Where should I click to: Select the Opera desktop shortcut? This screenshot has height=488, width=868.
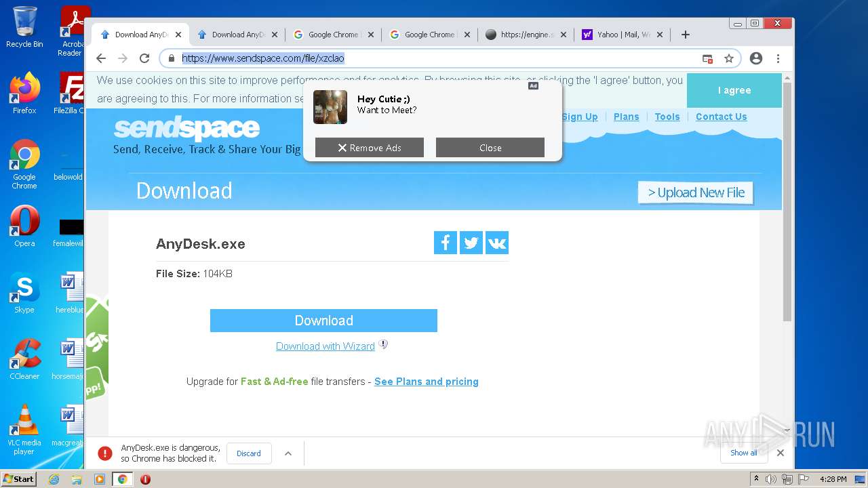[24, 226]
